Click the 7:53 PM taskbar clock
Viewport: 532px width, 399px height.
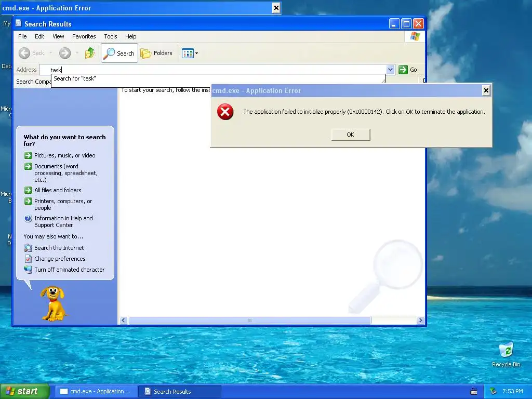coord(512,391)
